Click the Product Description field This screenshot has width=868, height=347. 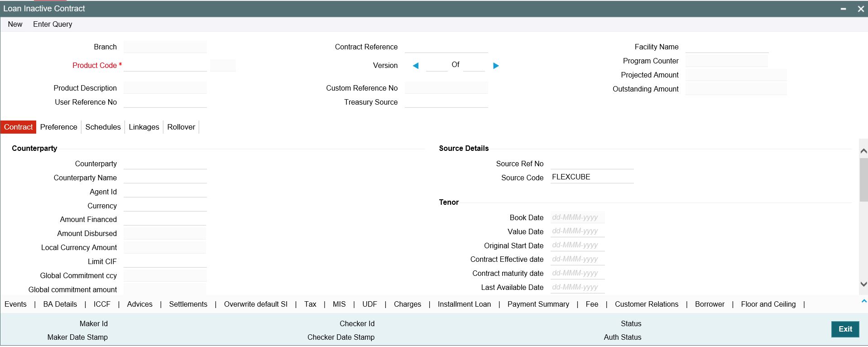pos(165,88)
